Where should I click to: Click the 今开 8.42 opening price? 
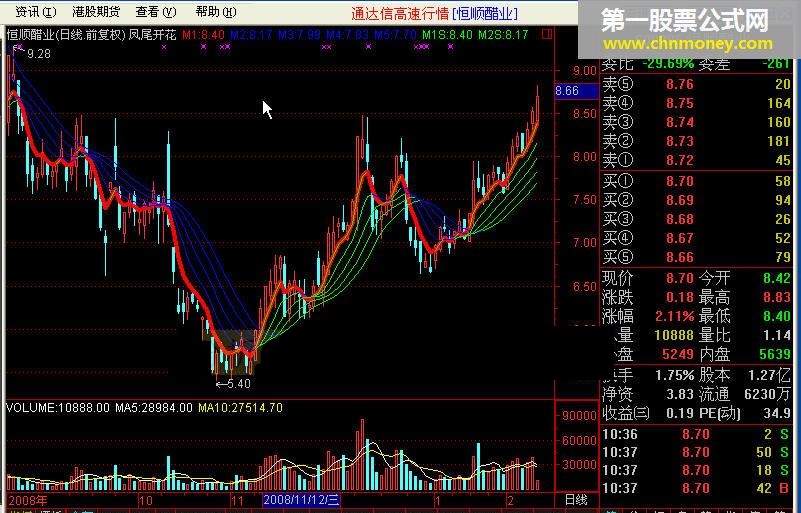[x=777, y=278]
